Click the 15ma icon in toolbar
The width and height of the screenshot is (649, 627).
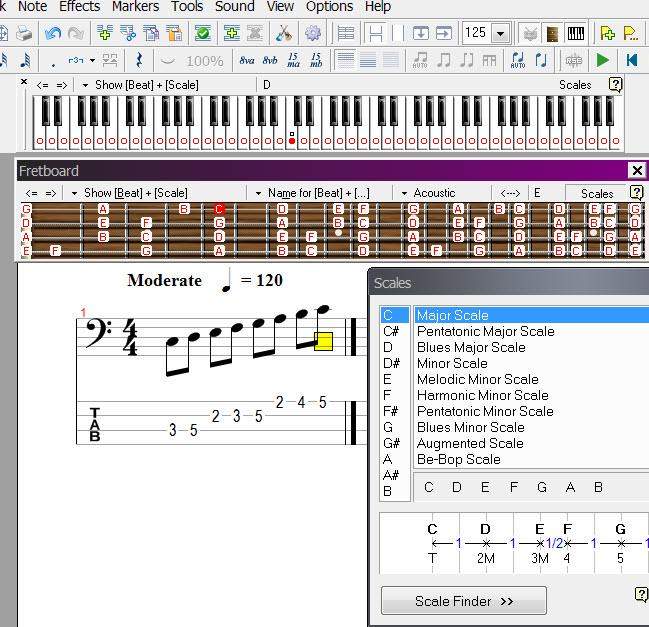[293, 60]
